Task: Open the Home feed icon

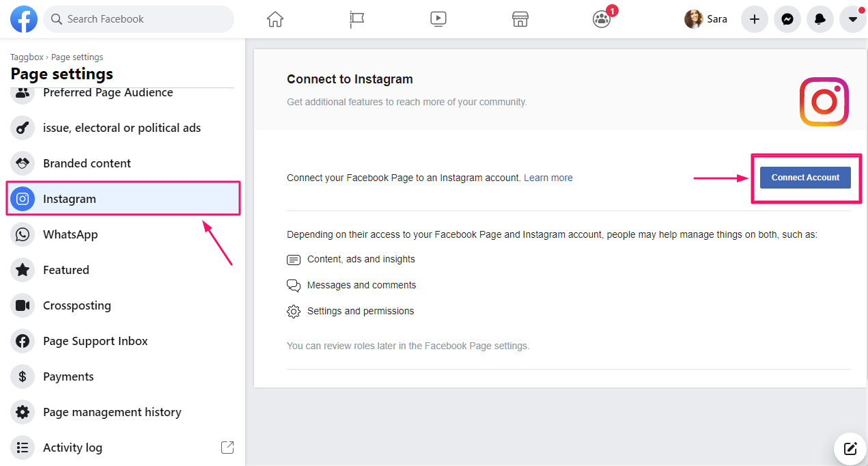Action: coord(275,19)
